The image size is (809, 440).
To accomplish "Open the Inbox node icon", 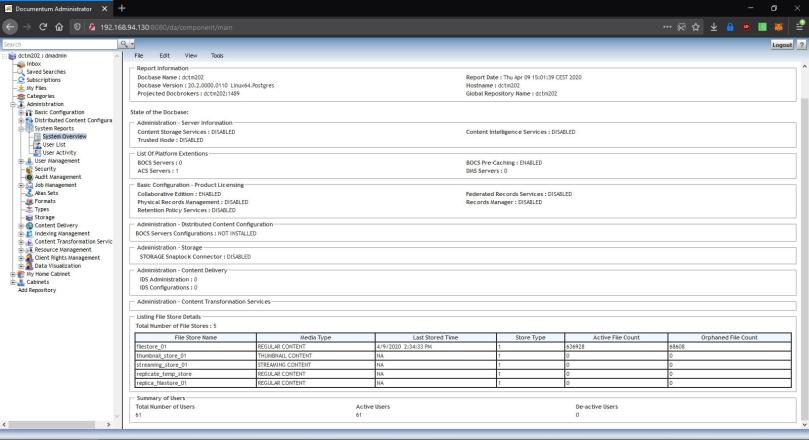I will coord(20,64).
